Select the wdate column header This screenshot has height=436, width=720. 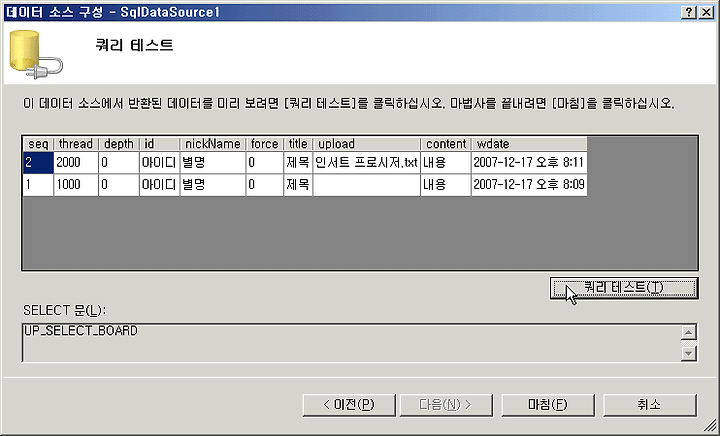[x=529, y=144]
